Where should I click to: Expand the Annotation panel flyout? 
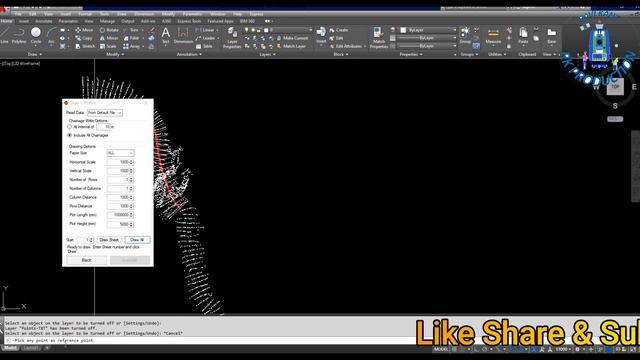coord(189,54)
